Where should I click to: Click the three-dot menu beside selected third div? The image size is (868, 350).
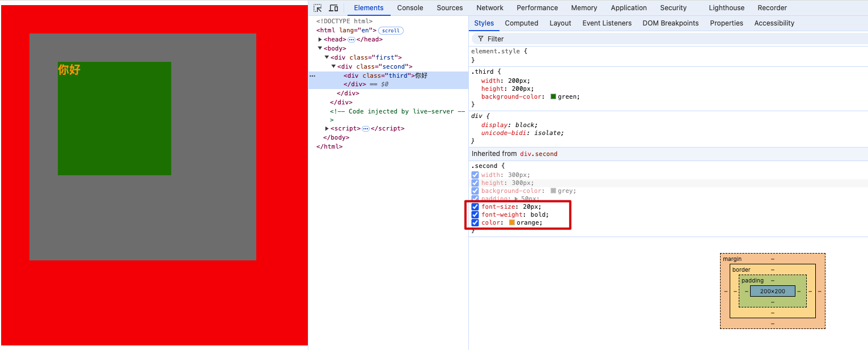click(x=312, y=75)
